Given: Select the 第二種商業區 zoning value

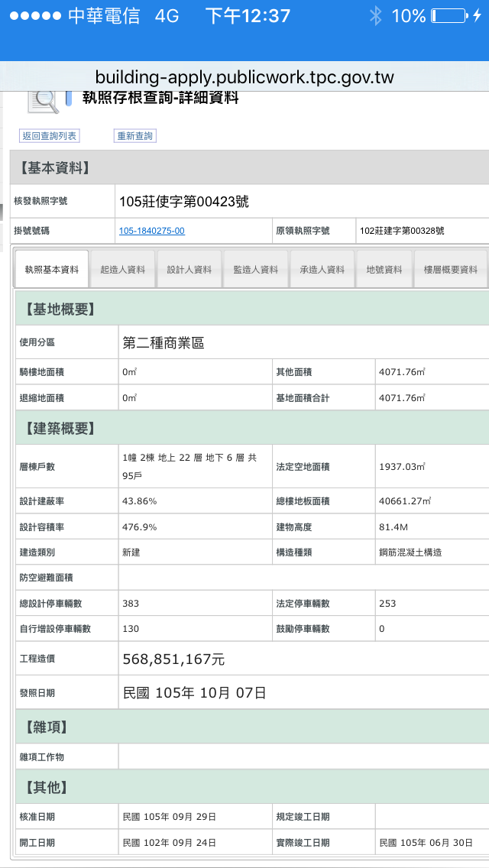Looking at the screenshot, I should (164, 343).
